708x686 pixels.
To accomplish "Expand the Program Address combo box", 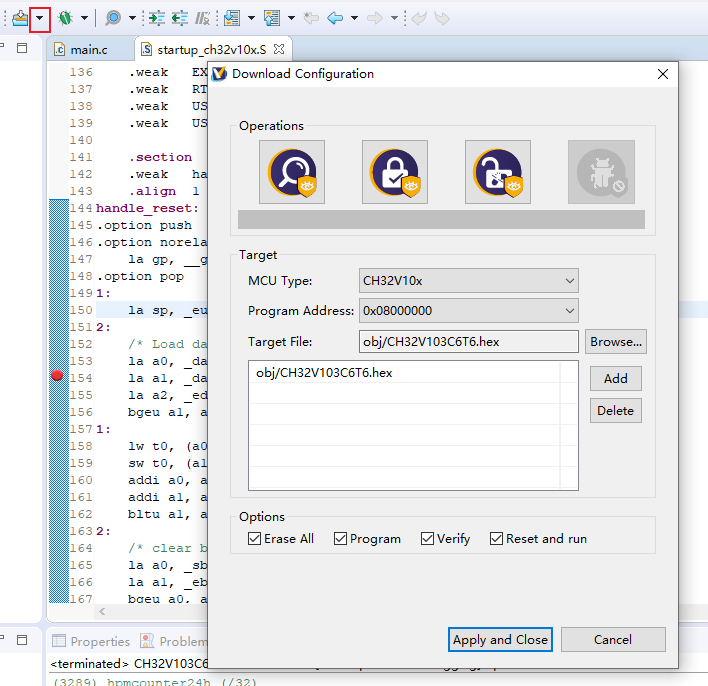I will point(468,311).
